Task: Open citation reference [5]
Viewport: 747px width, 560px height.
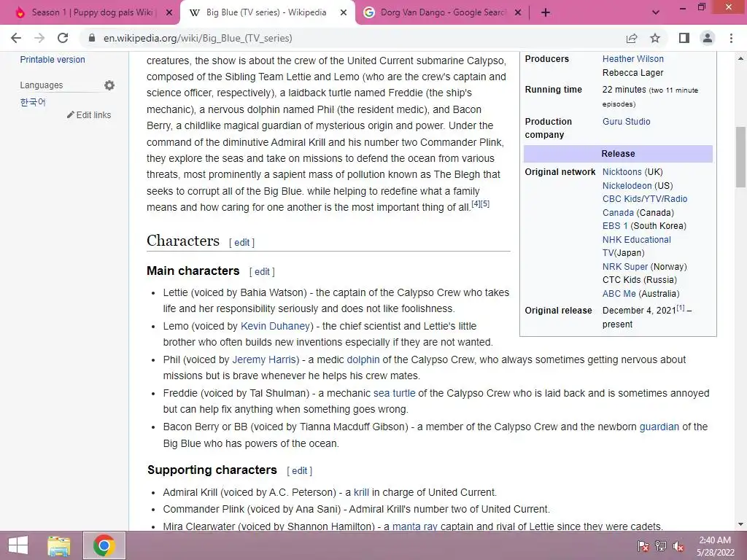Action: pyautogui.click(x=485, y=204)
